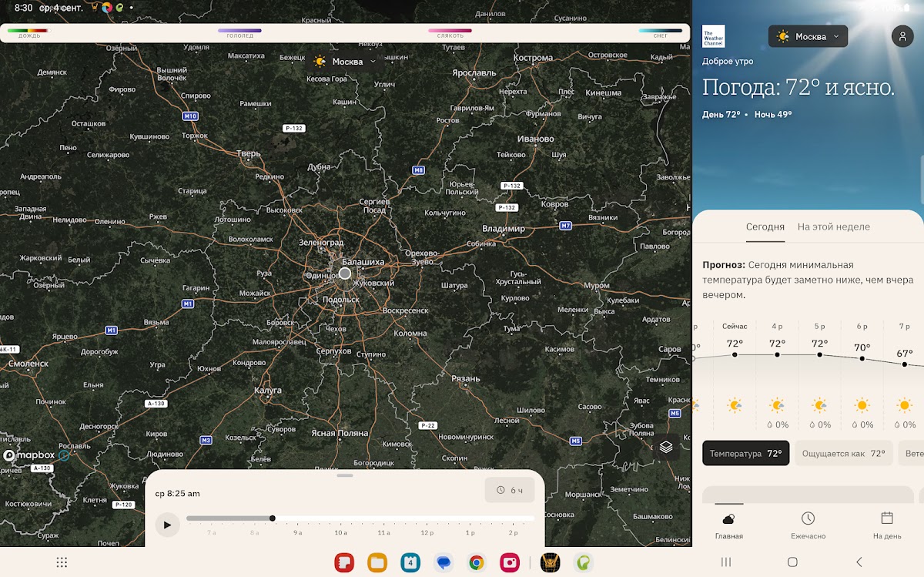Open the На день daily forecast icon

886,520
